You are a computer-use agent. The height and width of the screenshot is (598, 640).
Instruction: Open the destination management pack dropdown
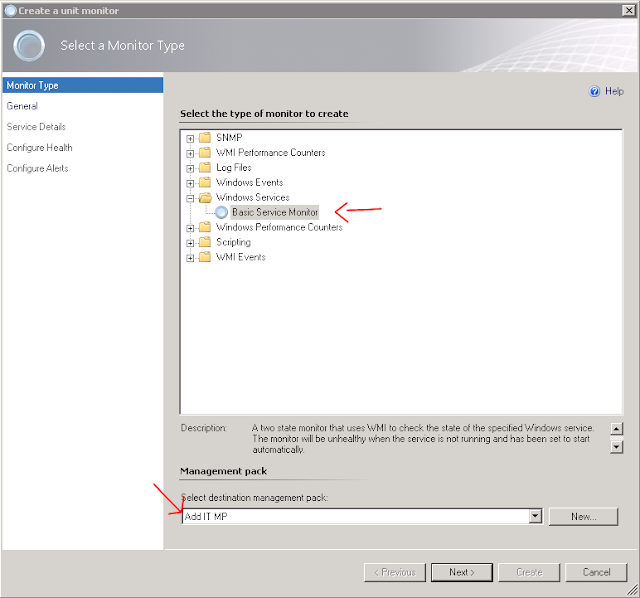535,516
